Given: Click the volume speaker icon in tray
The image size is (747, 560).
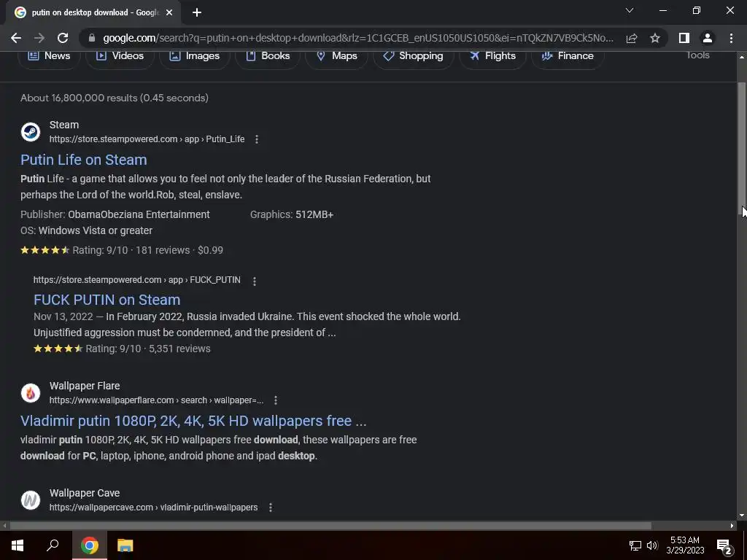Looking at the screenshot, I should click(652, 545).
